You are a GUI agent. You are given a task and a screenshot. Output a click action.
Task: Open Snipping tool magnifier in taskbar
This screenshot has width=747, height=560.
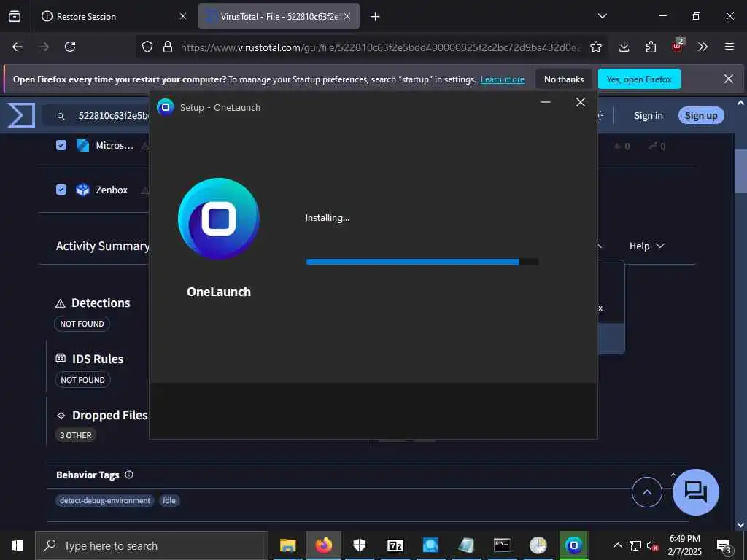pos(430,545)
